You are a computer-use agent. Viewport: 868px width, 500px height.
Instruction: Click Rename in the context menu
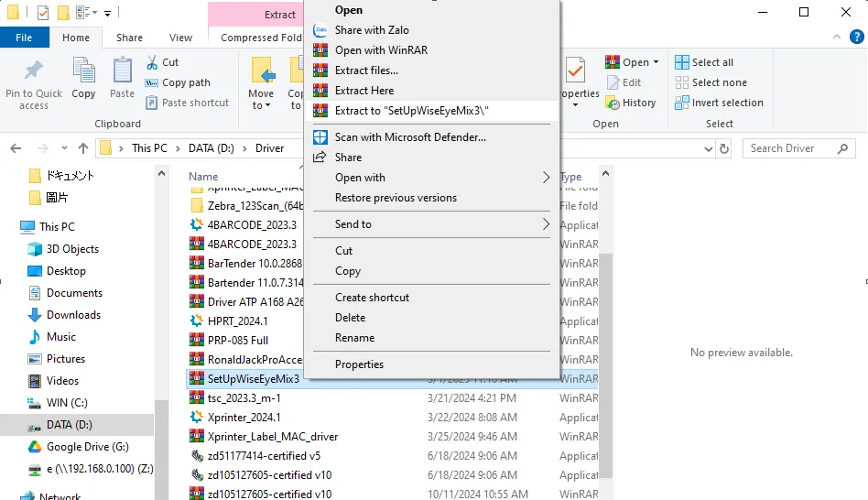coord(354,338)
